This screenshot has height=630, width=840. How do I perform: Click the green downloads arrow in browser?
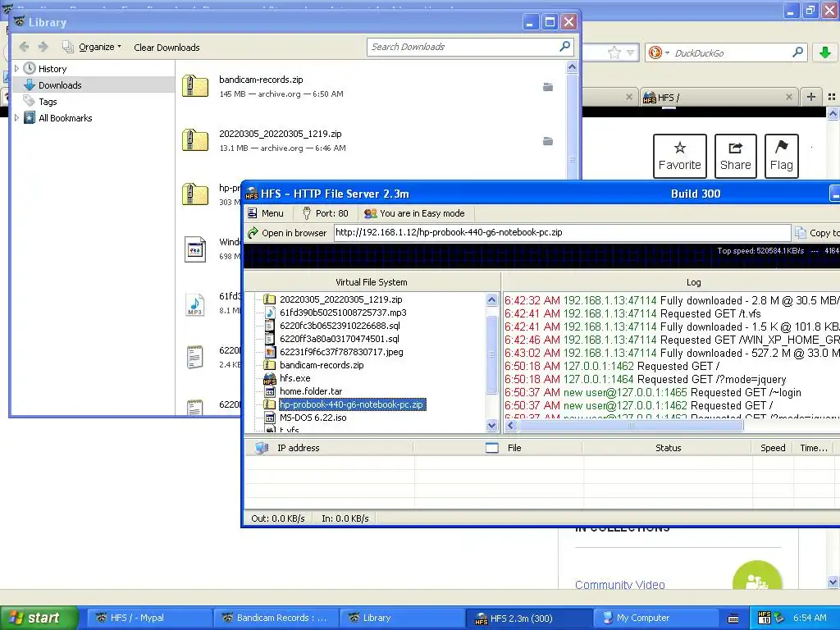pyautogui.click(x=825, y=52)
